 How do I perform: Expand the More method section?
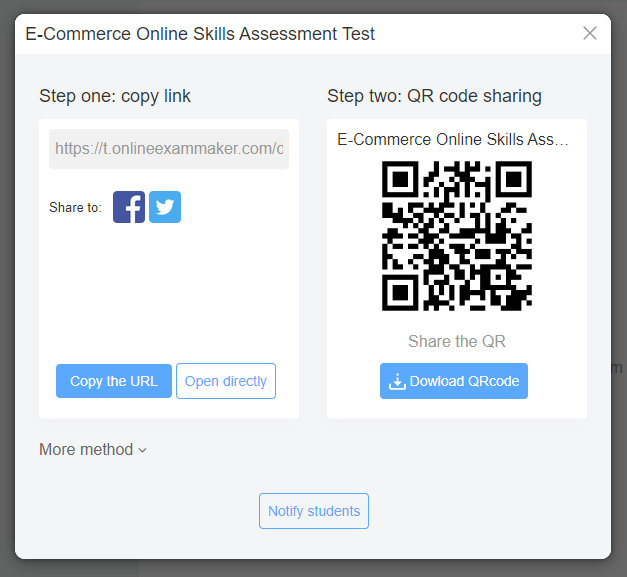[x=93, y=449]
